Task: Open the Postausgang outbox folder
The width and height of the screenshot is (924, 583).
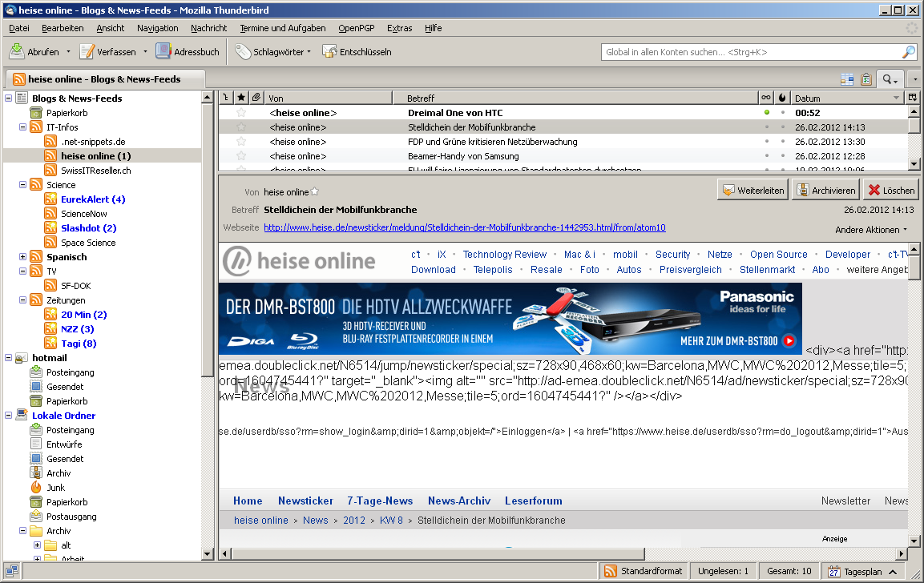Action: click(x=71, y=517)
